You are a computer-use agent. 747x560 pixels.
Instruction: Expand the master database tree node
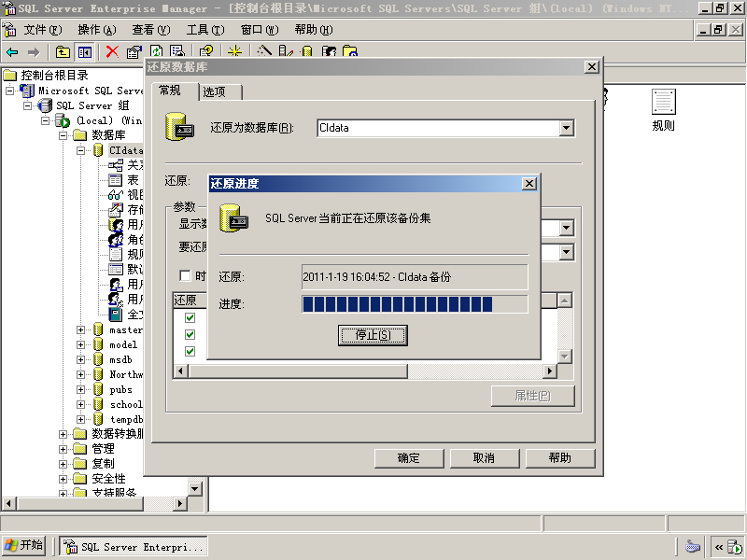pos(80,329)
